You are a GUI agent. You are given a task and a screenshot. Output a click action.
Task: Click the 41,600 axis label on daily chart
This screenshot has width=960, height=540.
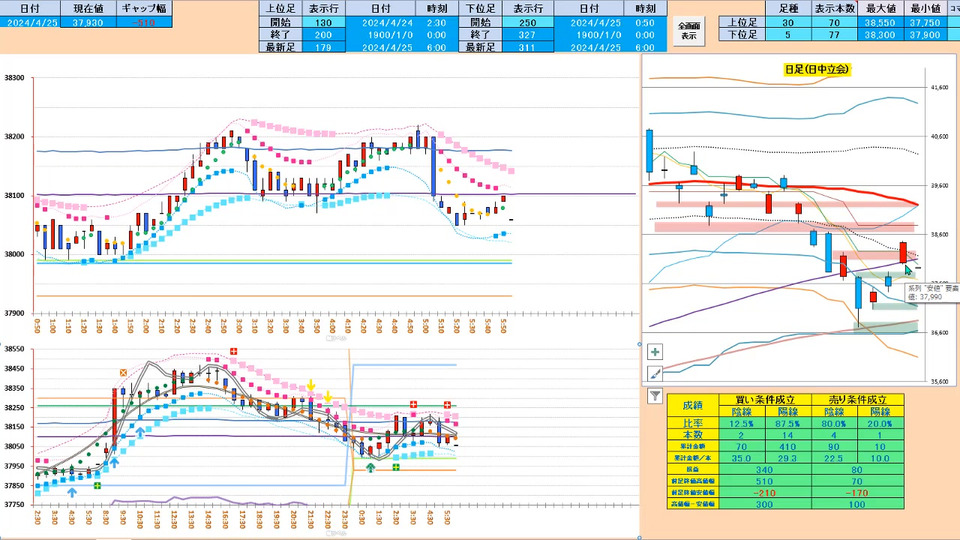point(939,88)
